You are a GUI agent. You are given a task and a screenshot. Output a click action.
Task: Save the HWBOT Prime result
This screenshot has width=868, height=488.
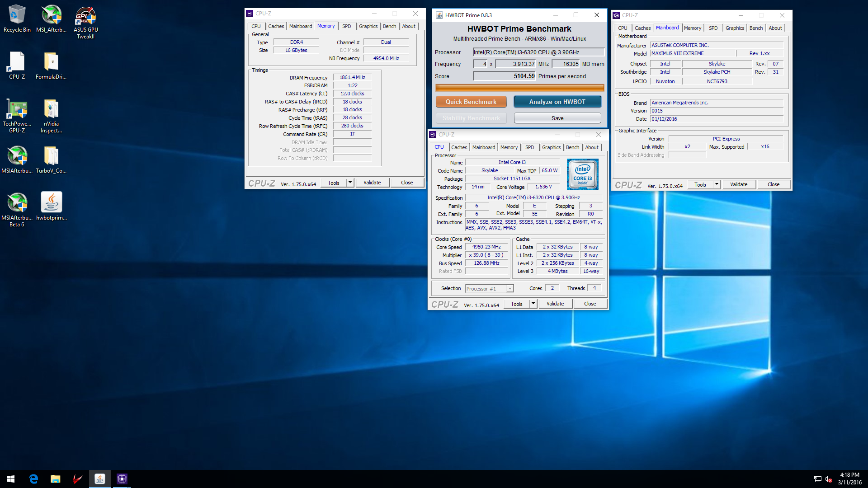pyautogui.click(x=557, y=118)
